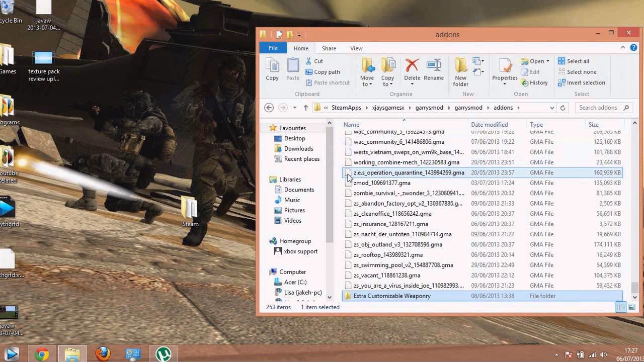Viewport: 644px width, 362px height.
Task: Click the Paste icon in Clipboard group
Action: tap(293, 69)
